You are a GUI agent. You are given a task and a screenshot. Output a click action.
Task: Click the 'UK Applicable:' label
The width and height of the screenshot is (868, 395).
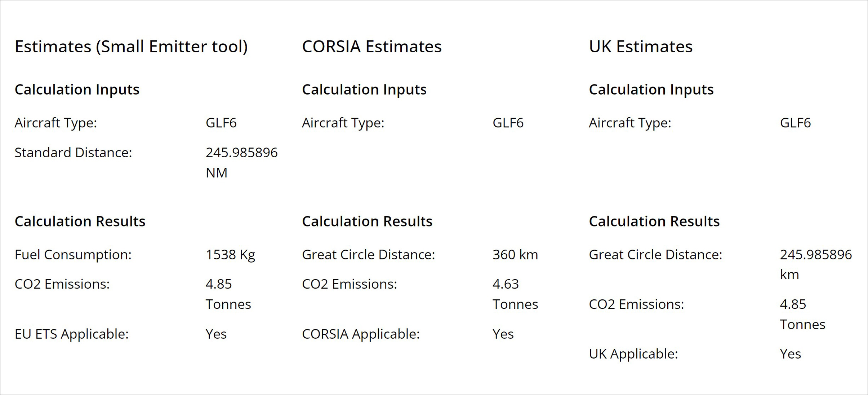coord(633,354)
